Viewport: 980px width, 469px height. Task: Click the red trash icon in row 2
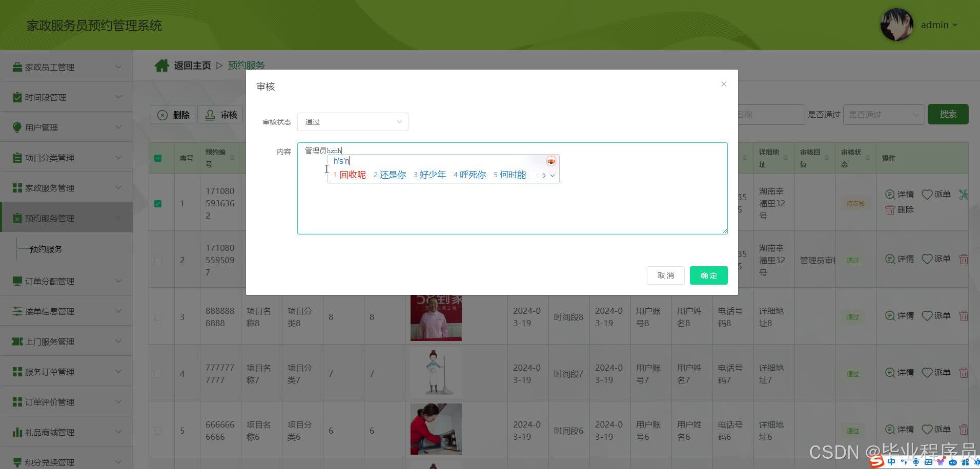pyautogui.click(x=964, y=259)
